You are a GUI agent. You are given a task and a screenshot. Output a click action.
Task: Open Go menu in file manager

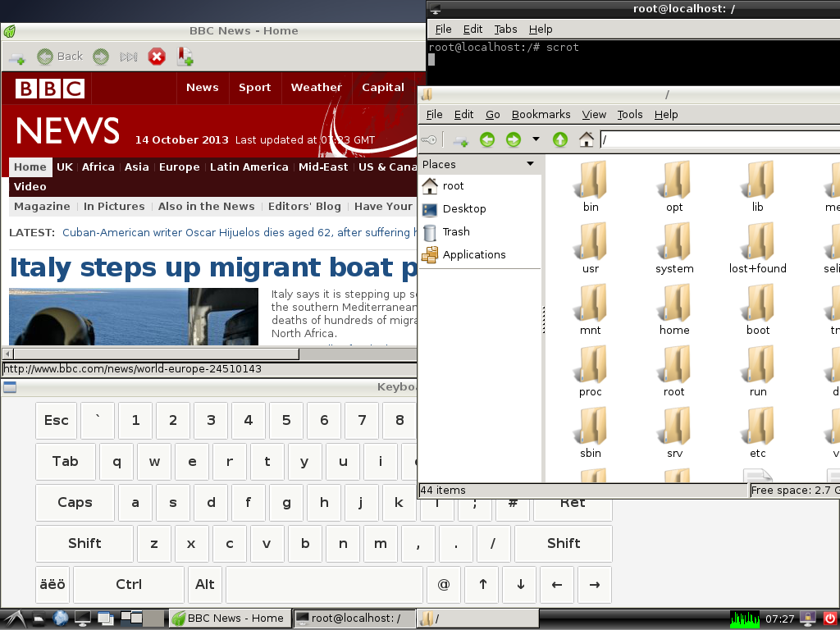[x=492, y=114]
